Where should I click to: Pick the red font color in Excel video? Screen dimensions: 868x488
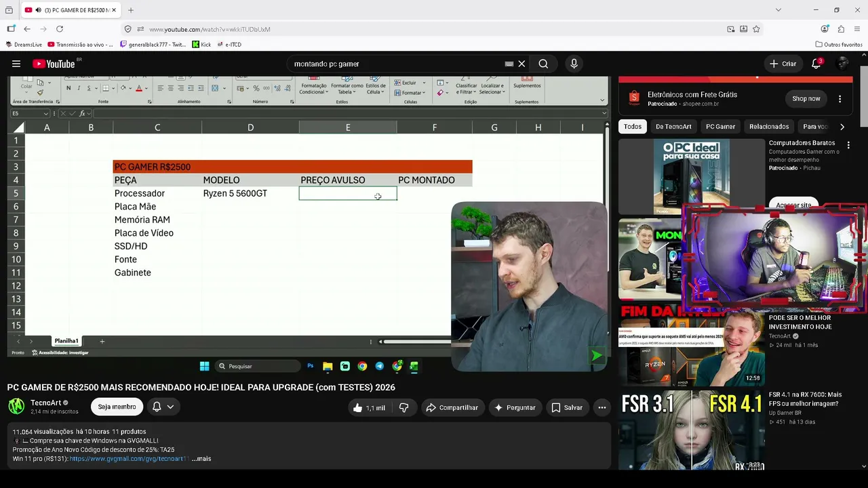[x=139, y=88]
